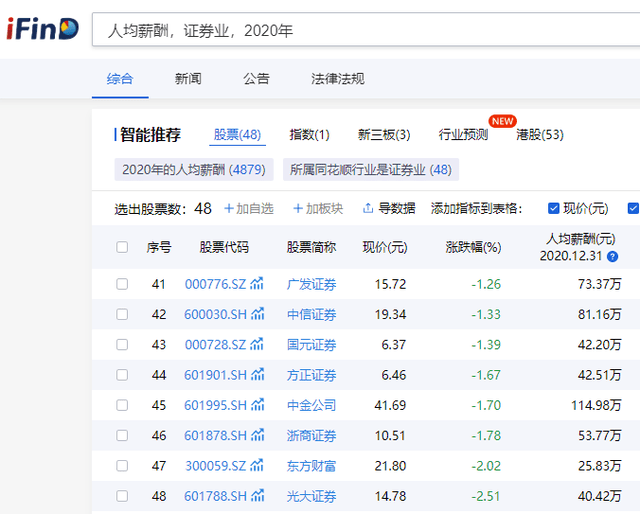Open stock code 601788.SH link
This screenshot has height=514, width=640.
(216, 496)
